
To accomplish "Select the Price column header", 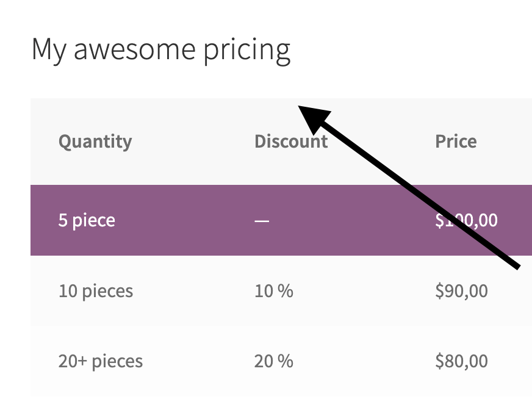I will pos(456,142).
